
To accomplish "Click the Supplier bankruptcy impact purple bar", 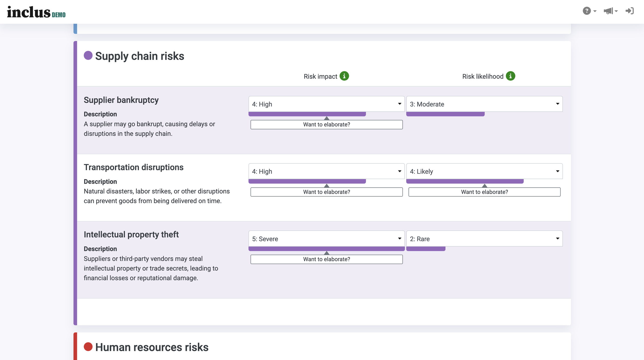I will tap(307, 114).
